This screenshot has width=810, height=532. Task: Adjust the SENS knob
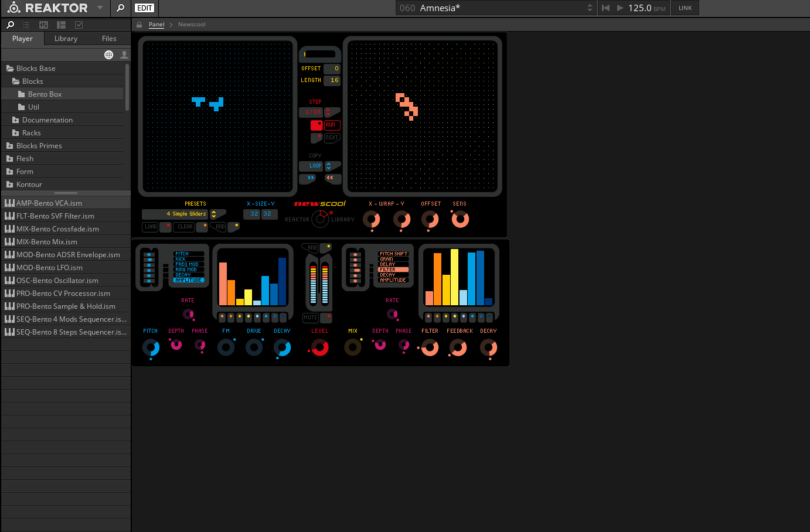[x=460, y=219]
